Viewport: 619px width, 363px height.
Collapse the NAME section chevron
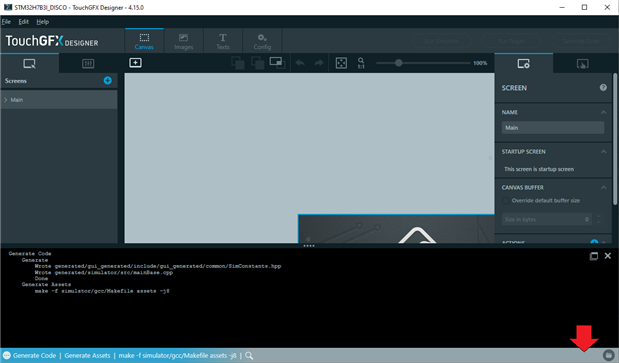[603, 112]
